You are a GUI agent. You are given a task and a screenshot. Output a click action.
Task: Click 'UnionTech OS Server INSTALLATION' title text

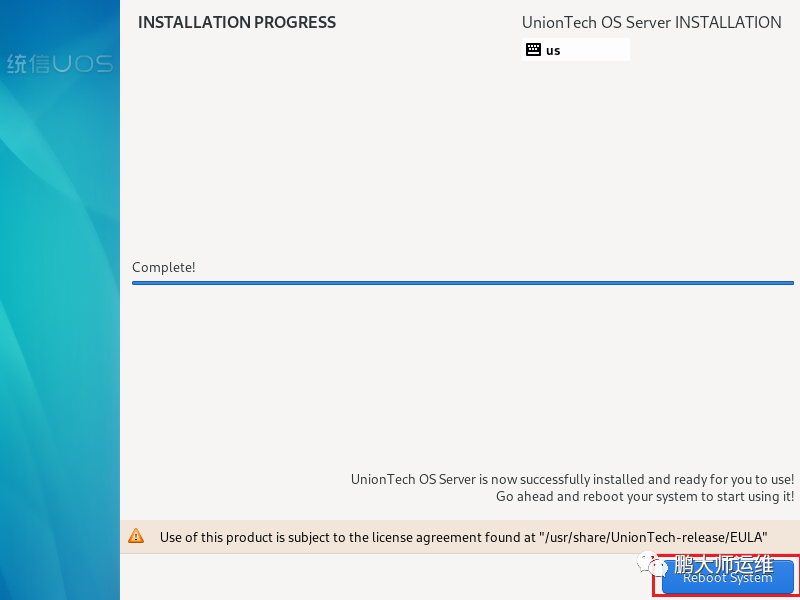pos(652,22)
